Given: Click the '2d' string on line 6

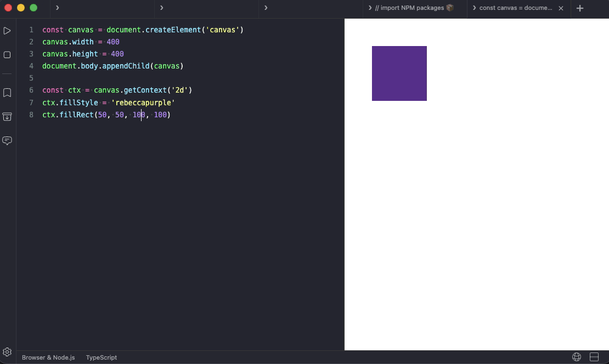Looking at the screenshot, I should point(179,90).
